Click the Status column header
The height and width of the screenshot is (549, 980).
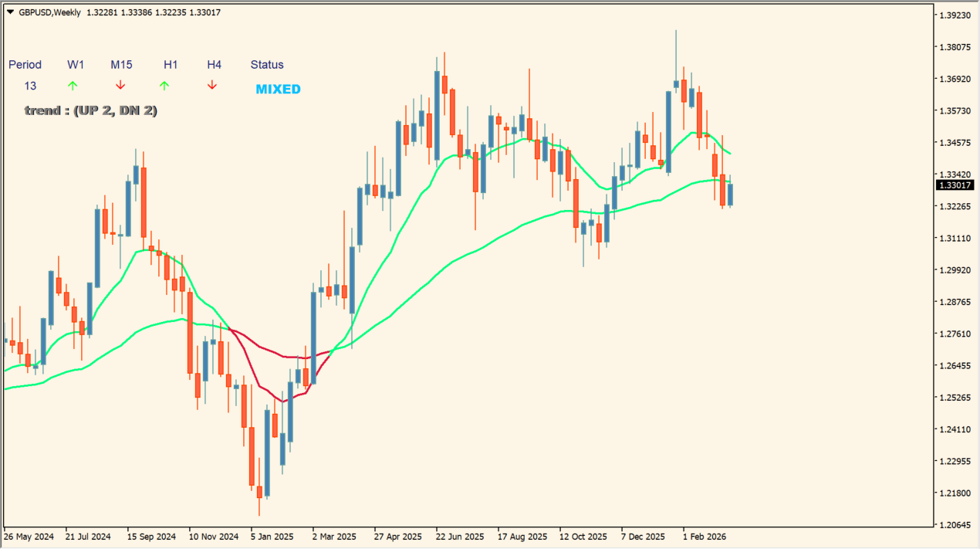266,65
